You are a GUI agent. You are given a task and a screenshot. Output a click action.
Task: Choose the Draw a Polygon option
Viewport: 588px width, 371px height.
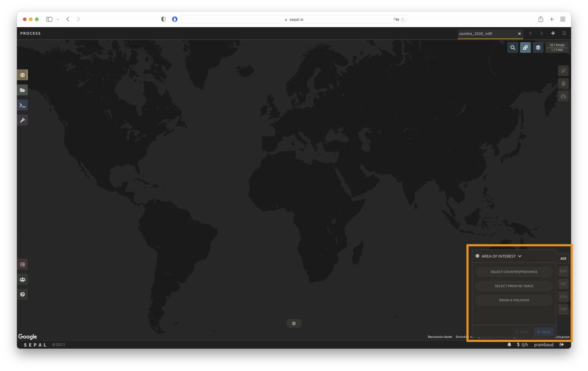514,300
